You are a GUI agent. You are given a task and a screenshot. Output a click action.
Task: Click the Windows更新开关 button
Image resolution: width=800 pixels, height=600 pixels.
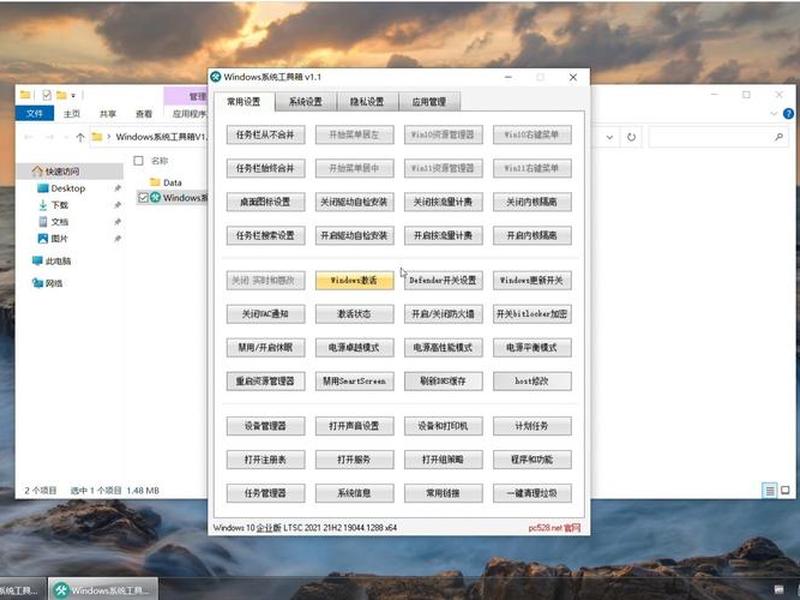click(x=532, y=281)
